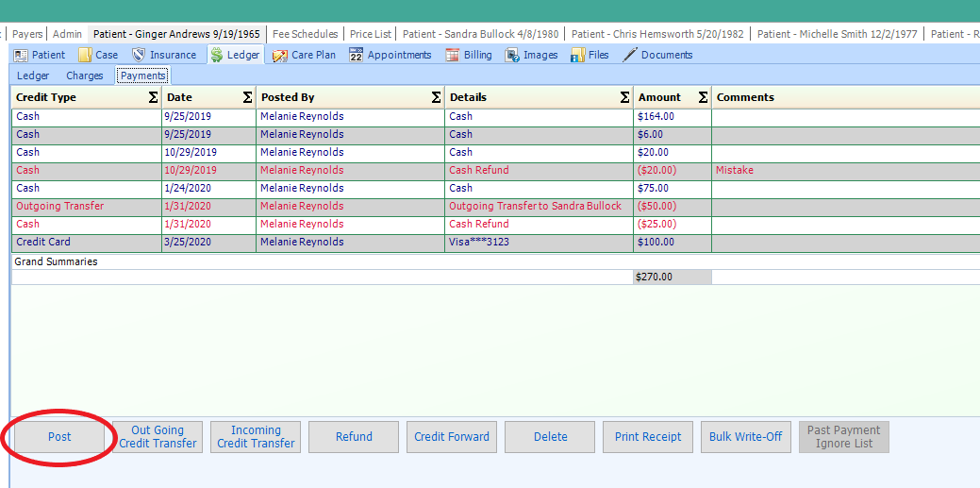980x488 pixels.
Task: Switch to Patient - Sandra Bullock tab
Action: point(480,34)
